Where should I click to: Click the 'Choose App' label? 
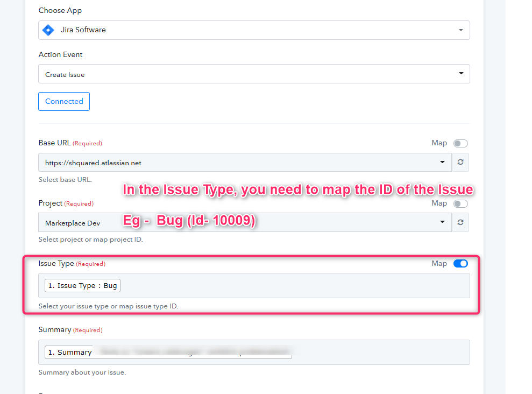(x=60, y=11)
